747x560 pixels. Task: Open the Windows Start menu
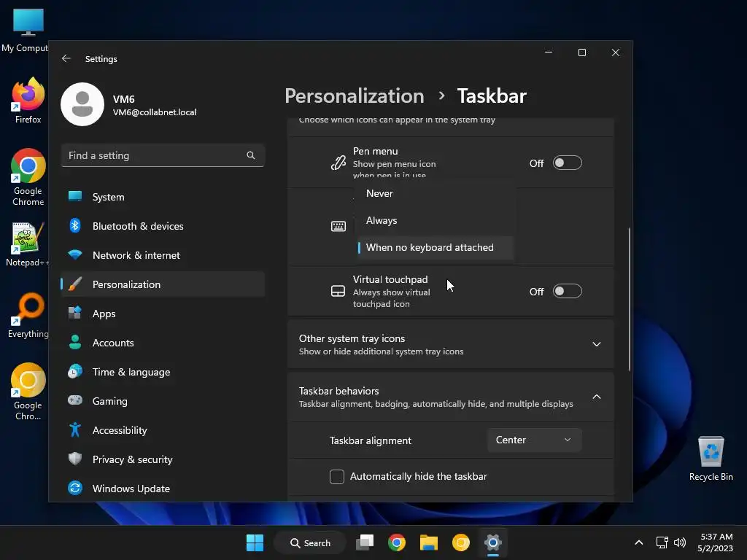pyautogui.click(x=255, y=542)
